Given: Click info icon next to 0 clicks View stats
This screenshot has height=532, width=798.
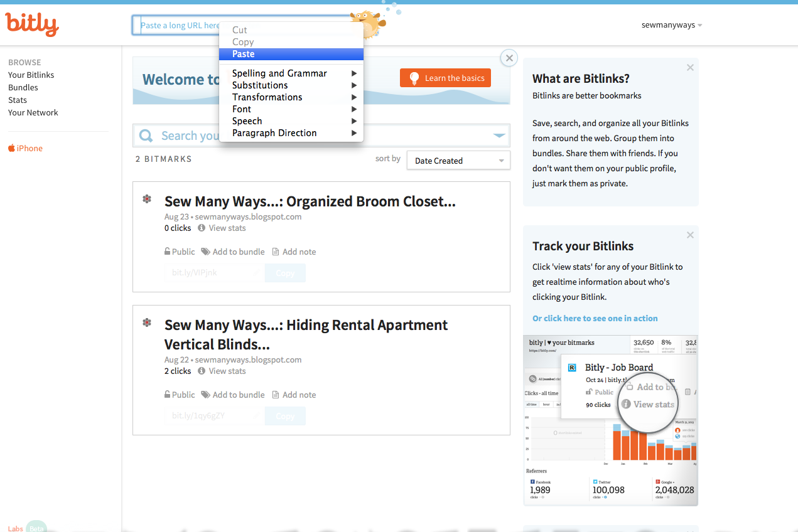Looking at the screenshot, I should [202, 228].
